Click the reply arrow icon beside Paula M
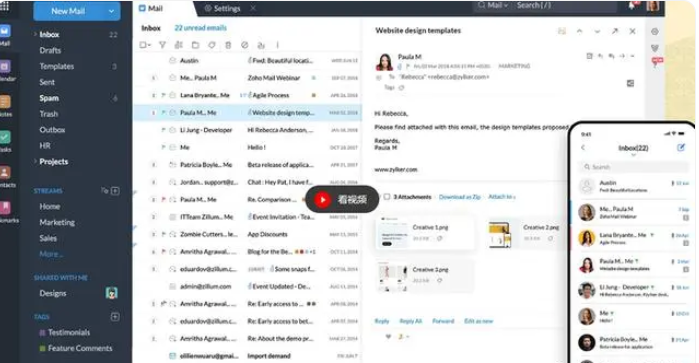This screenshot has height=363, width=699. click(600, 56)
